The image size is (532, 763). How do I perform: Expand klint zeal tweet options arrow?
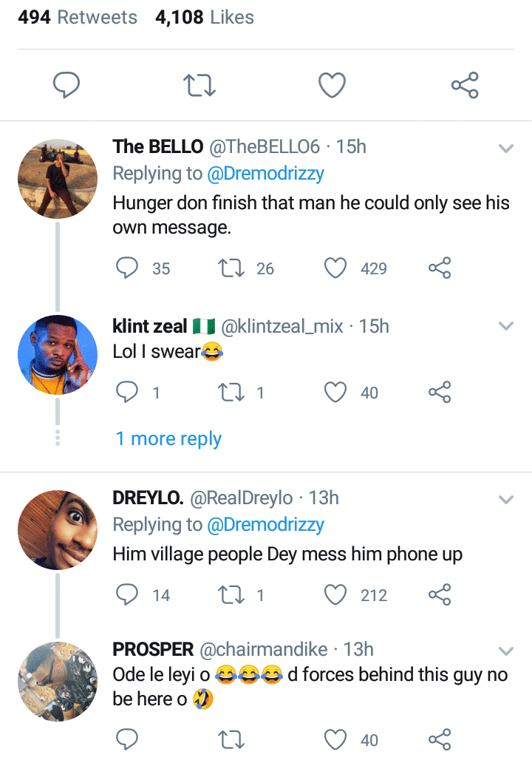pyautogui.click(x=506, y=327)
